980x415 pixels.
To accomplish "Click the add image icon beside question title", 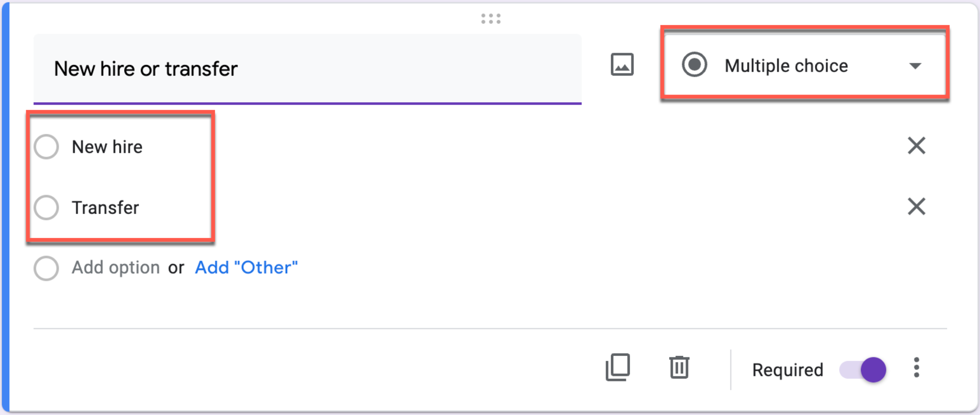I will pos(622,65).
